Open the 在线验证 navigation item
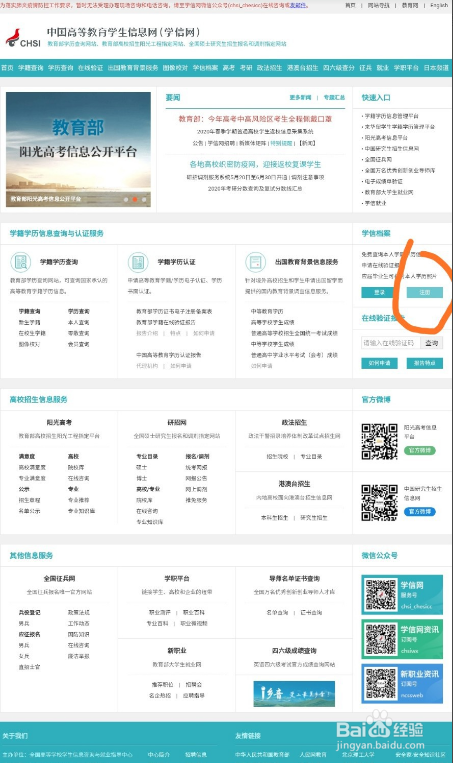 tap(91, 68)
